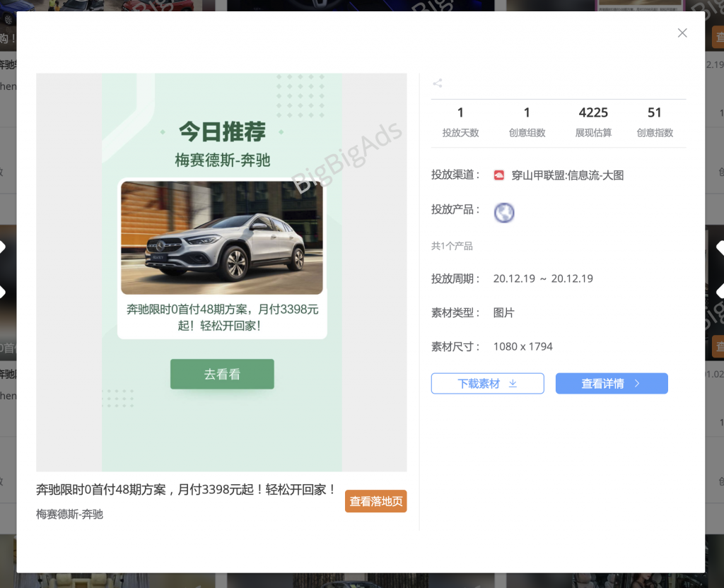Click the download arrow icon in 下载素材
Screen dimensions: 724x588
(x=513, y=383)
